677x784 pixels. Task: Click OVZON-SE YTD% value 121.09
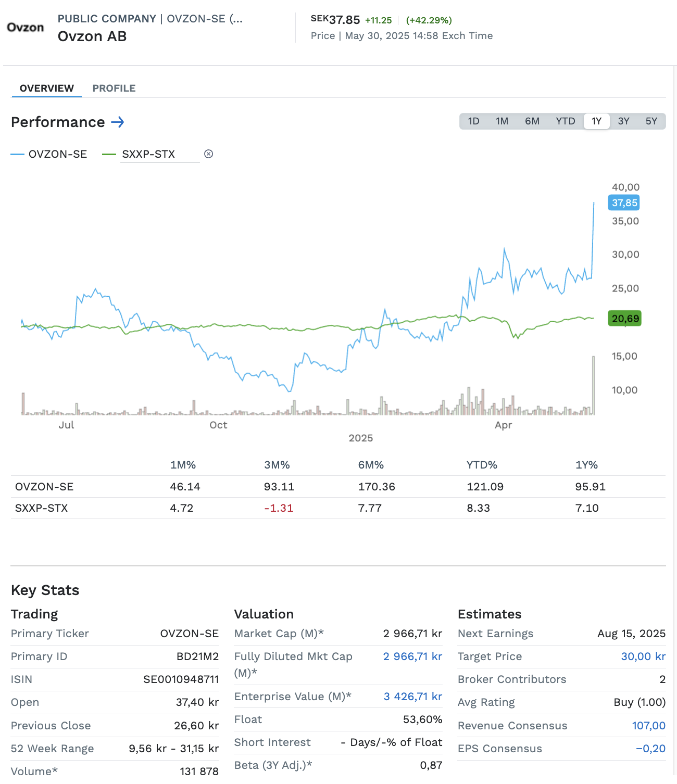point(485,487)
